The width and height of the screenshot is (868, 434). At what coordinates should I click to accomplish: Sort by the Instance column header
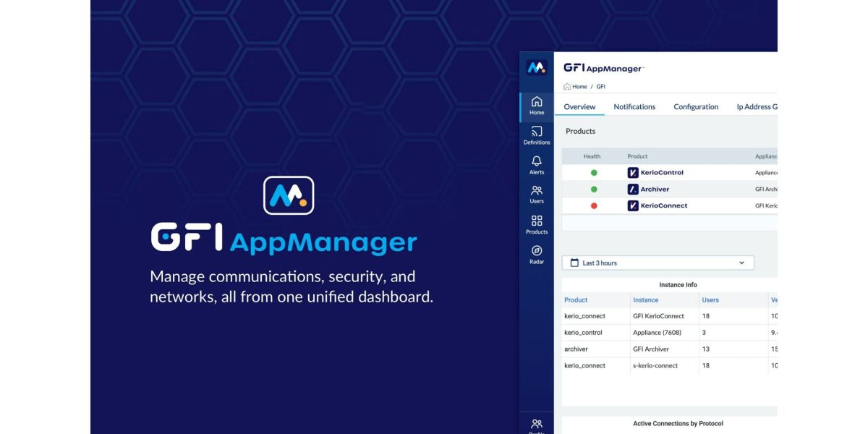[x=645, y=300]
